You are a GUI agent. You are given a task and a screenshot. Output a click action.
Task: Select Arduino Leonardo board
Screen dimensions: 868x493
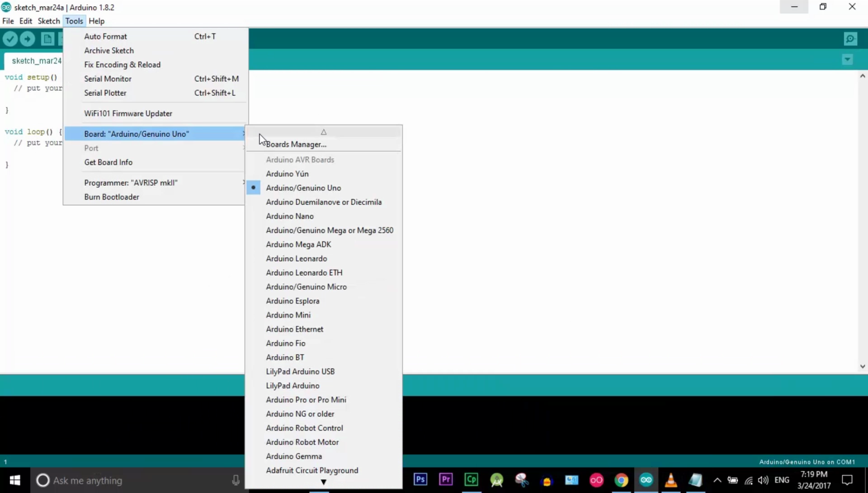pyautogui.click(x=296, y=258)
